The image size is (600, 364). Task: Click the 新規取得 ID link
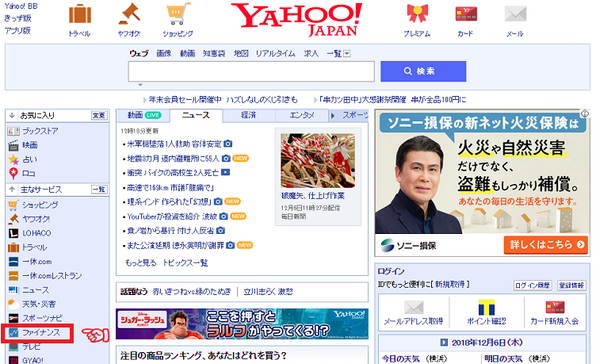[450, 284]
